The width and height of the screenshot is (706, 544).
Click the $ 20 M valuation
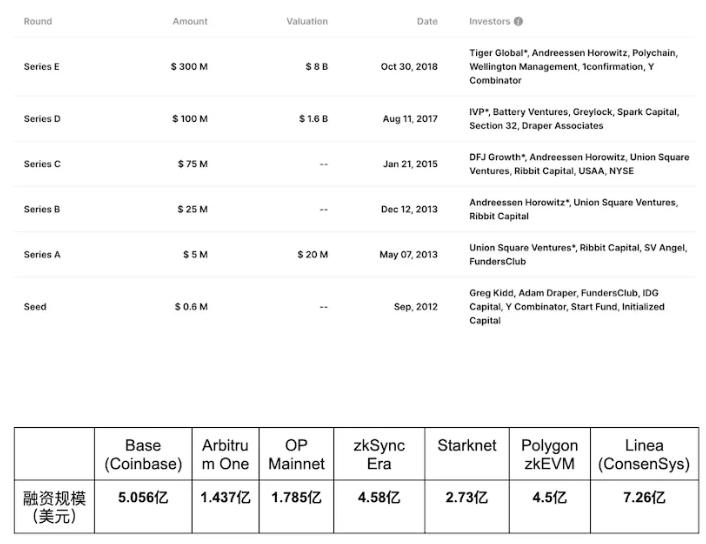[x=312, y=254]
